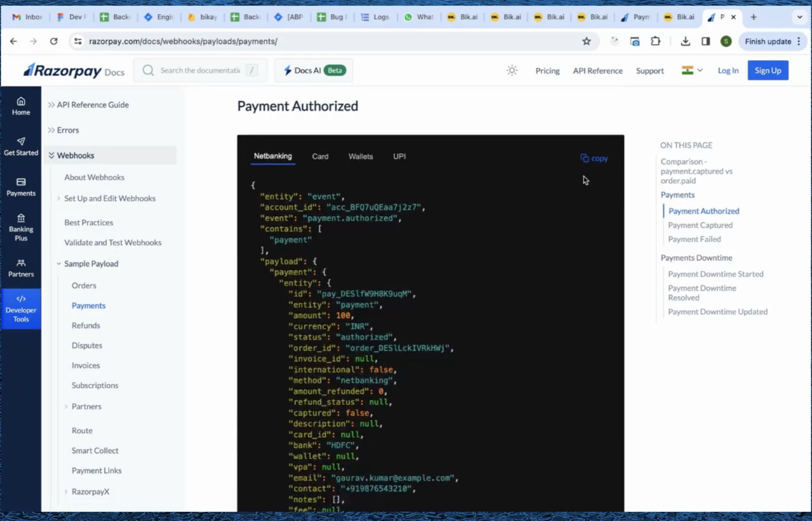Open Refunds sample payload
This screenshot has height=521, width=812.
[x=85, y=325]
